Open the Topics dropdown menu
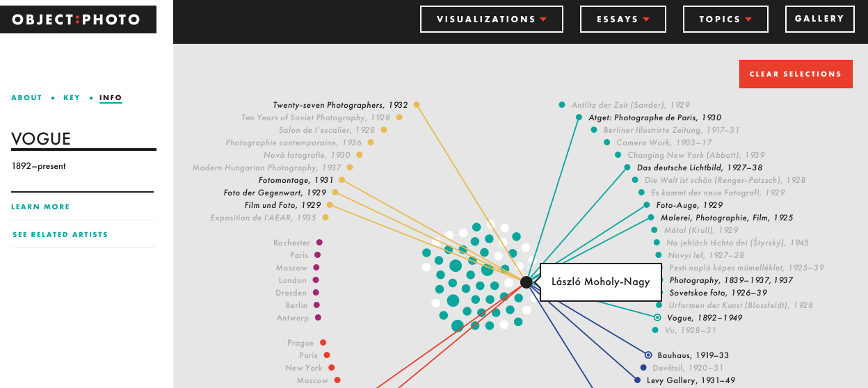Viewport: 868px width, 388px height. coord(725,19)
